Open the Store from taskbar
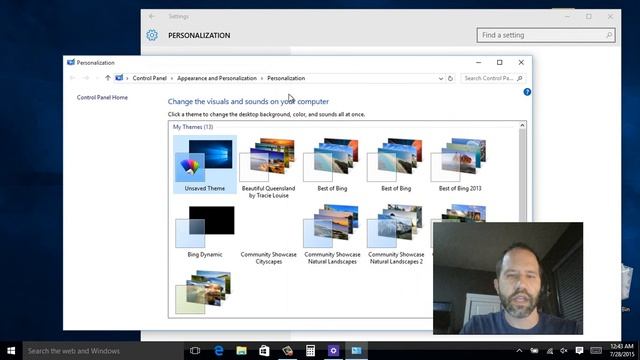The width and height of the screenshot is (640, 360). (x=264, y=351)
